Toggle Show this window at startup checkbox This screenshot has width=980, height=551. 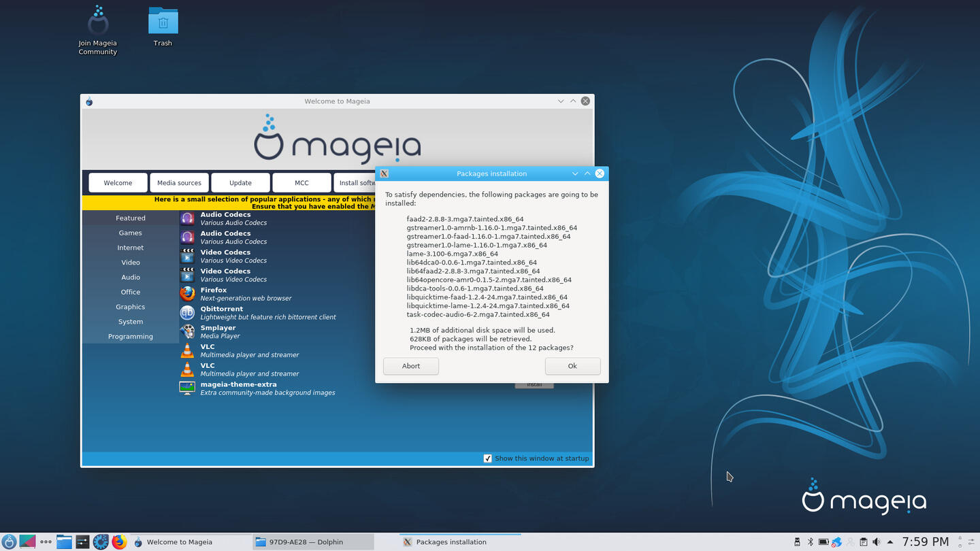[x=487, y=458]
